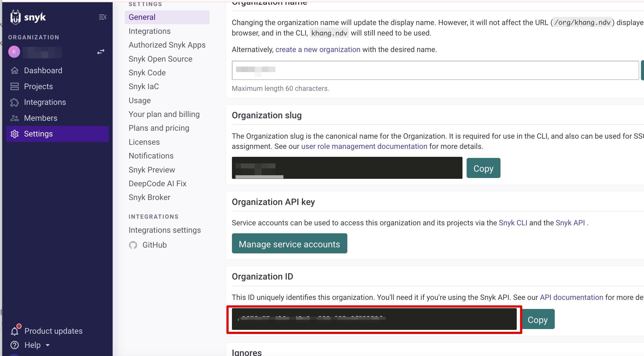Click the organization name input field
The height and width of the screenshot is (356, 644).
(435, 70)
